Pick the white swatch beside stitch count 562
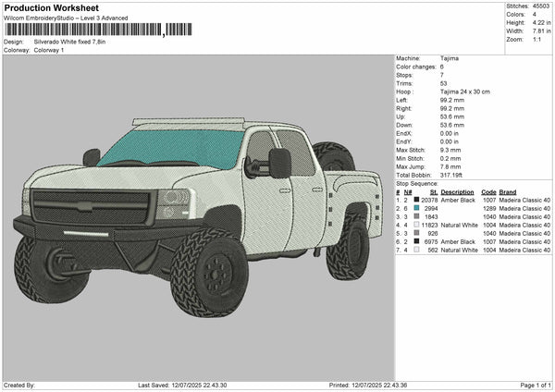The height and width of the screenshot is (392, 555). coord(416,250)
